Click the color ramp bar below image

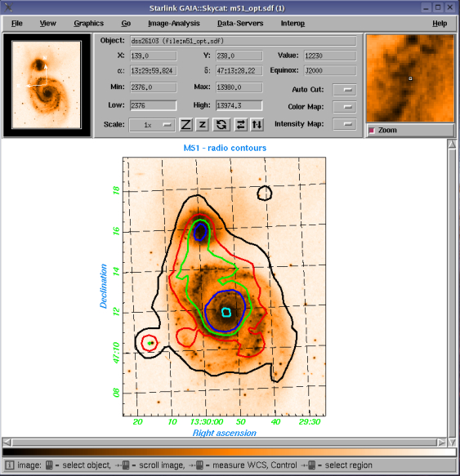pos(230,452)
